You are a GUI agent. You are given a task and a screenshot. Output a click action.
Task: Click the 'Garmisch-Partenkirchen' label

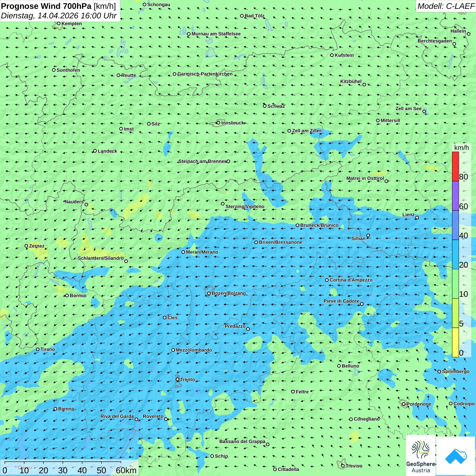(x=205, y=74)
